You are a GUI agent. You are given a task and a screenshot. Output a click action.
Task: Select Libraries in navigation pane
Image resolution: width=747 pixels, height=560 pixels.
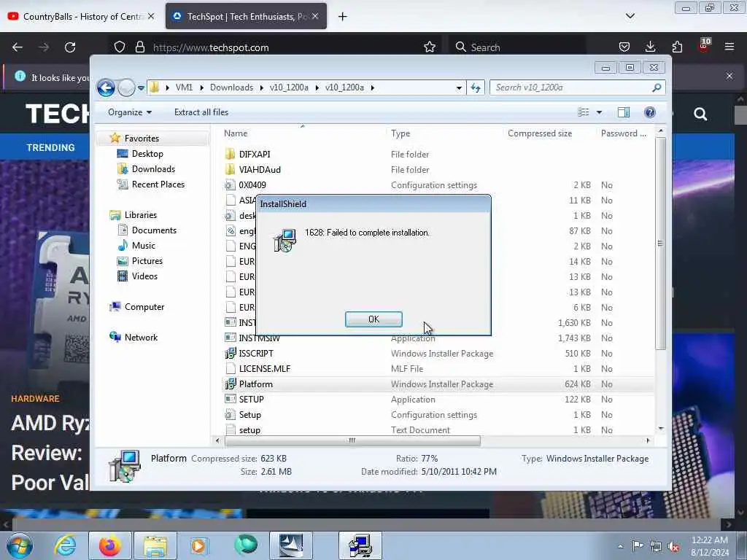(141, 215)
